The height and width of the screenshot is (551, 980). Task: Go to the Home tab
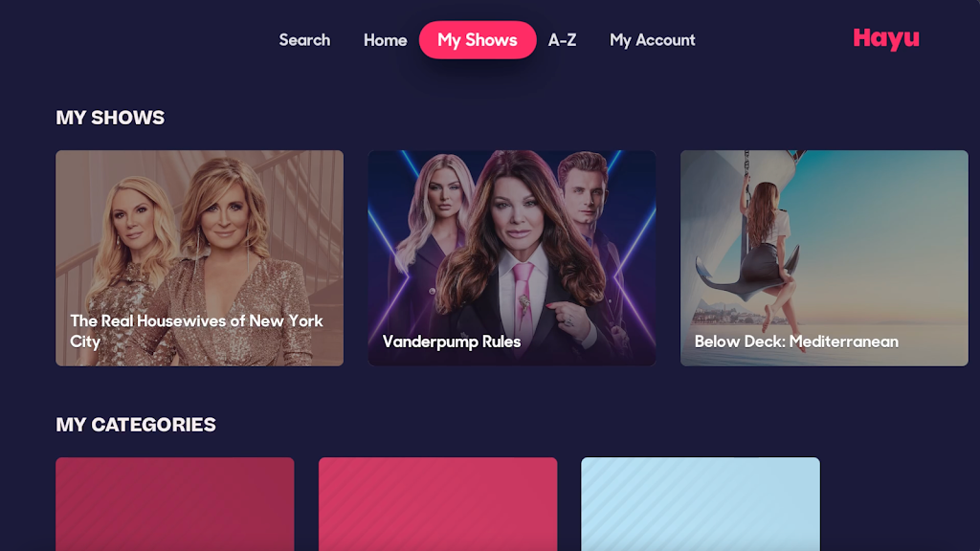coord(385,40)
